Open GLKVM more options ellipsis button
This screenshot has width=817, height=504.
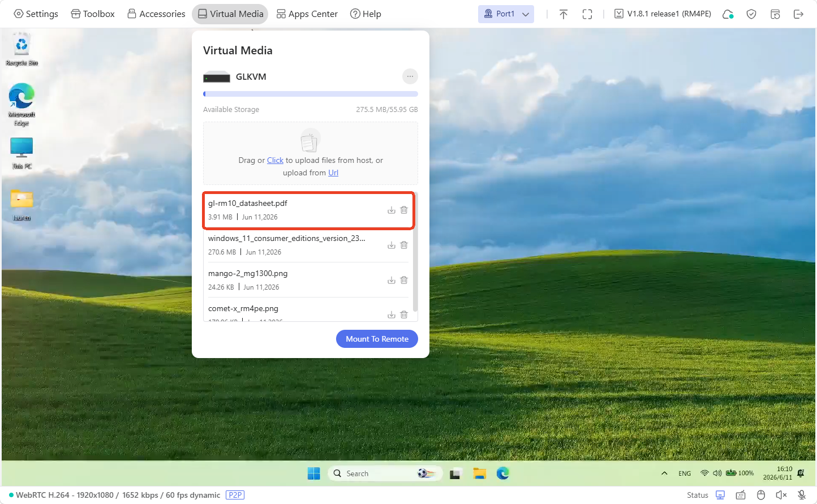(x=410, y=76)
